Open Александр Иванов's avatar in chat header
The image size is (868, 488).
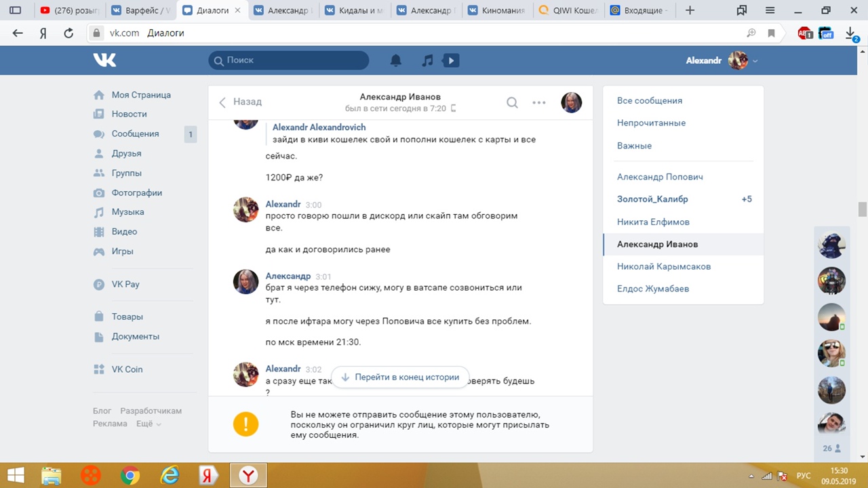coord(571,102)
